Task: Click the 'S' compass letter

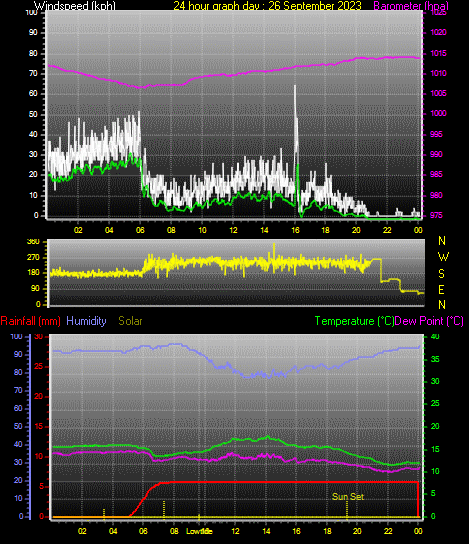Action: click(x=441, y=274)
